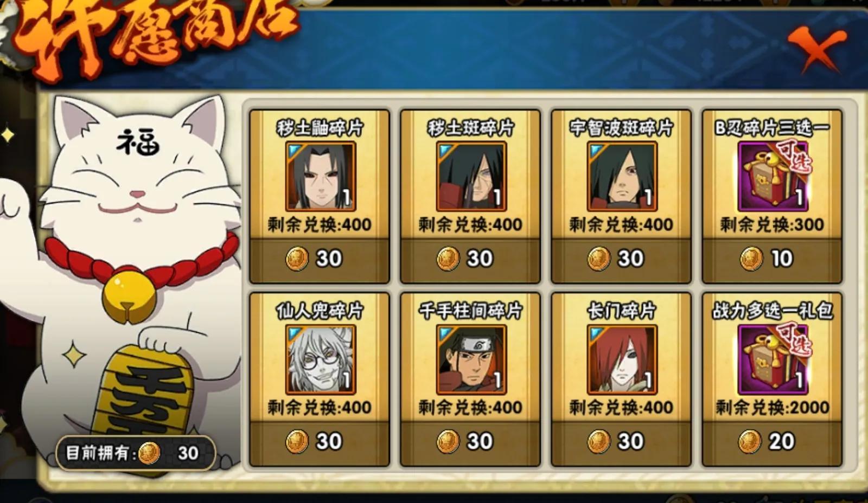Image resolution: width=868 pixels, height=503 pixels.
Task: Open the B忍碎片三选一 gift box icon
Action: click(773, 177)
